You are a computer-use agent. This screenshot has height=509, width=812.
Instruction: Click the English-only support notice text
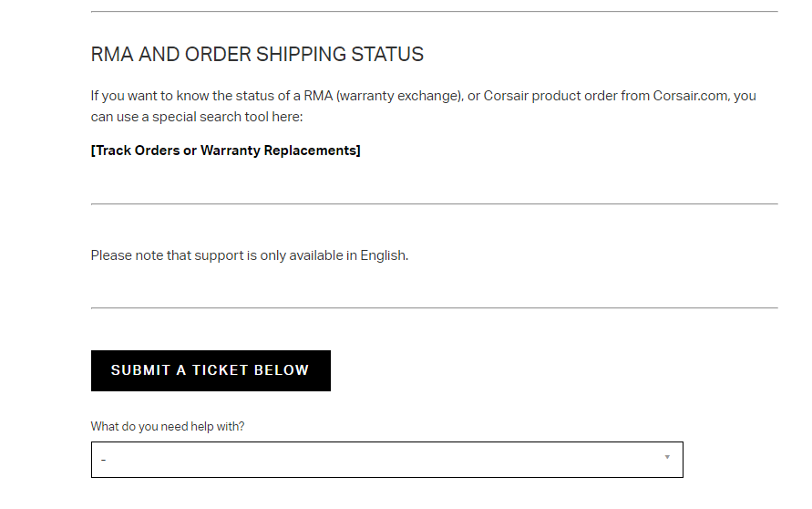click(249, 255)
